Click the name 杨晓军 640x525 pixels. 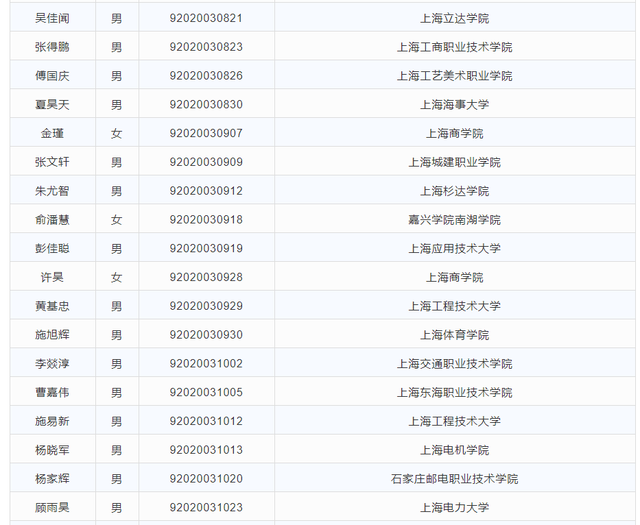tap(52, 450)
